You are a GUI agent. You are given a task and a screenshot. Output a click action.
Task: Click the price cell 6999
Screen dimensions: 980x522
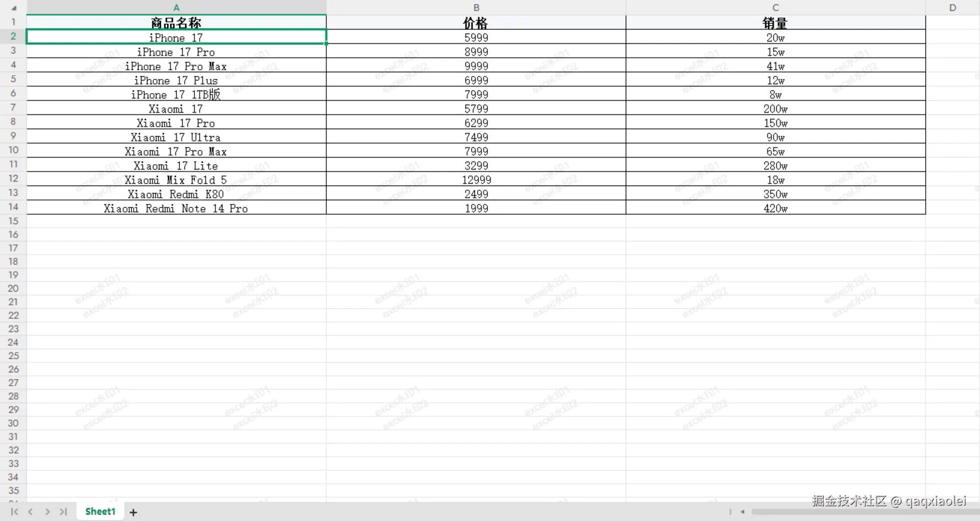(476, 80)
